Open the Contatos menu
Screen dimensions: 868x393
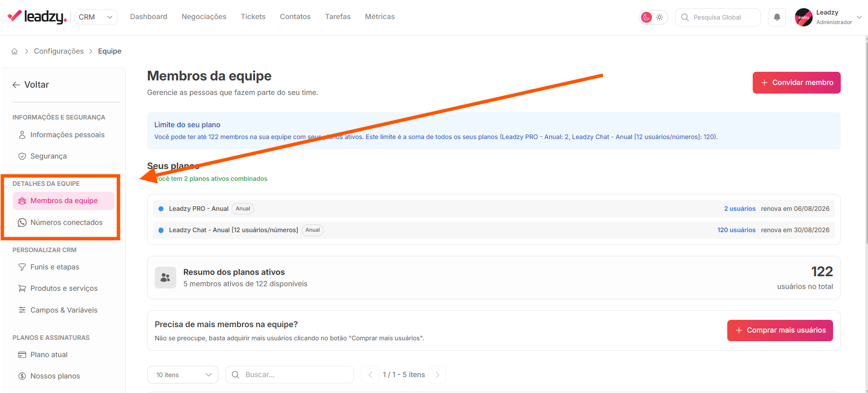click(295, 17)
